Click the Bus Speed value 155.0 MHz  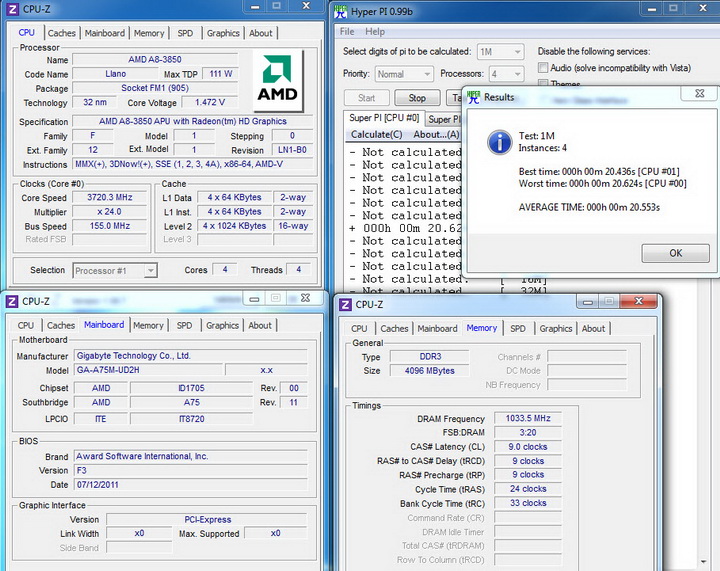[x=110, y=226]
